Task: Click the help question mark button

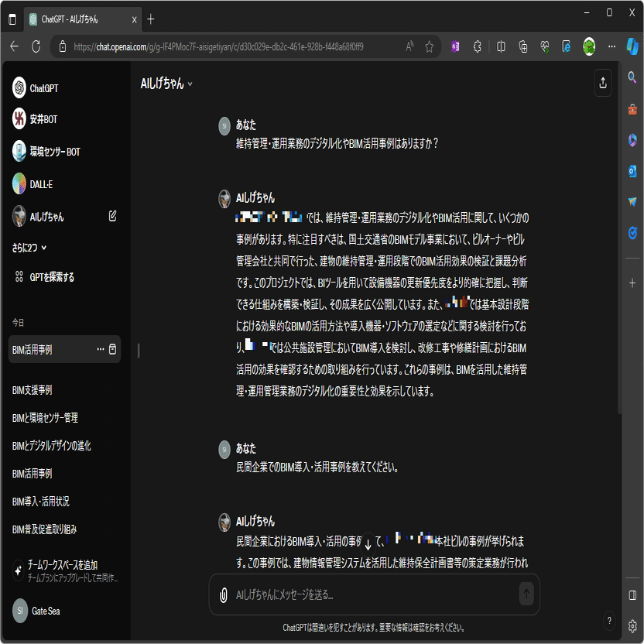Action: pos(609,620)
